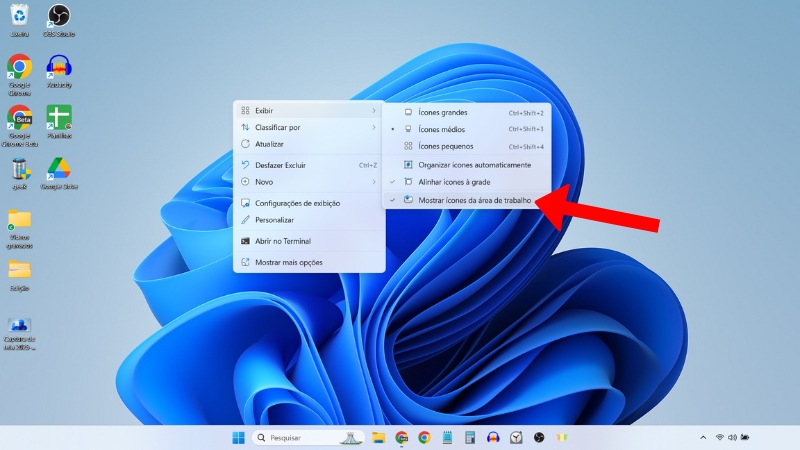Select the 'Ícones médios' radio option
Screen dimensions: 800x450
pos(443,129)
